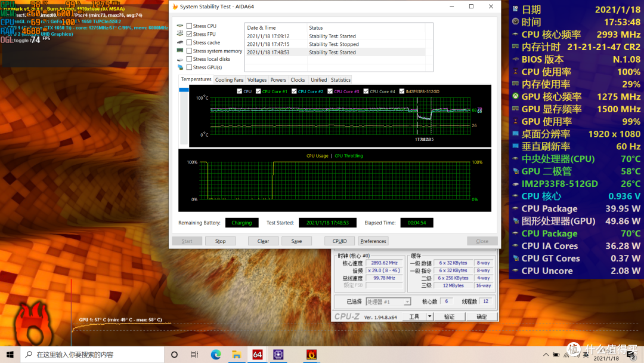Open CPUID panel from AIDA64
Screen dimensions: 644x363
click(340, 241)
